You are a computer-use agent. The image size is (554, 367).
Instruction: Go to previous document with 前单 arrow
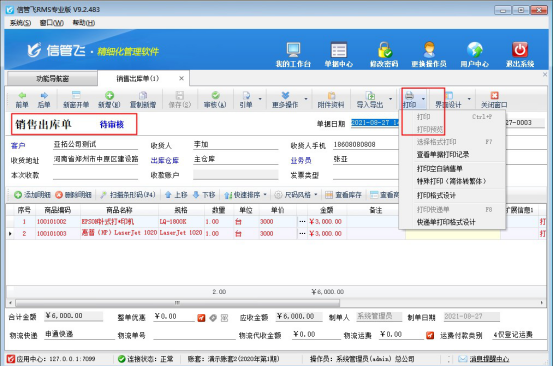[22, 100]
